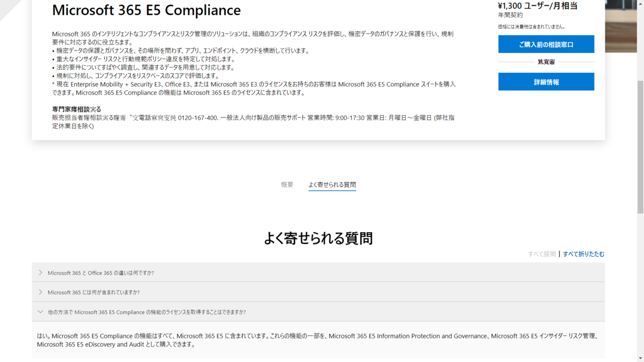Click the 詳細情報 button
644x362 pixels.
point(546,82)
